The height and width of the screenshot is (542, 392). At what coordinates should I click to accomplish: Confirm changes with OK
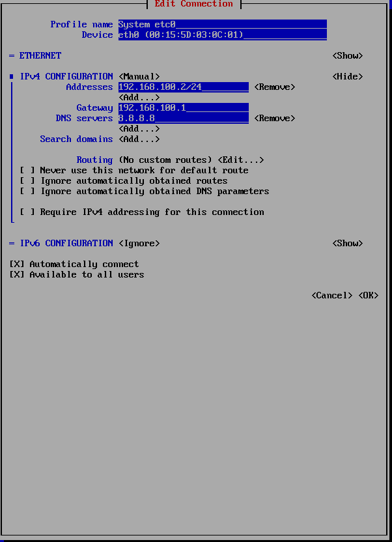click(368, 296)
